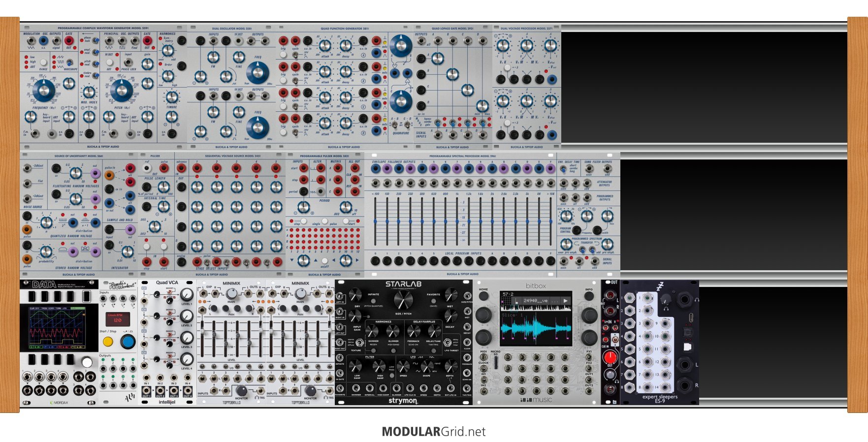Click Pamela's yellow Start / Stop button

coord(108,342)
